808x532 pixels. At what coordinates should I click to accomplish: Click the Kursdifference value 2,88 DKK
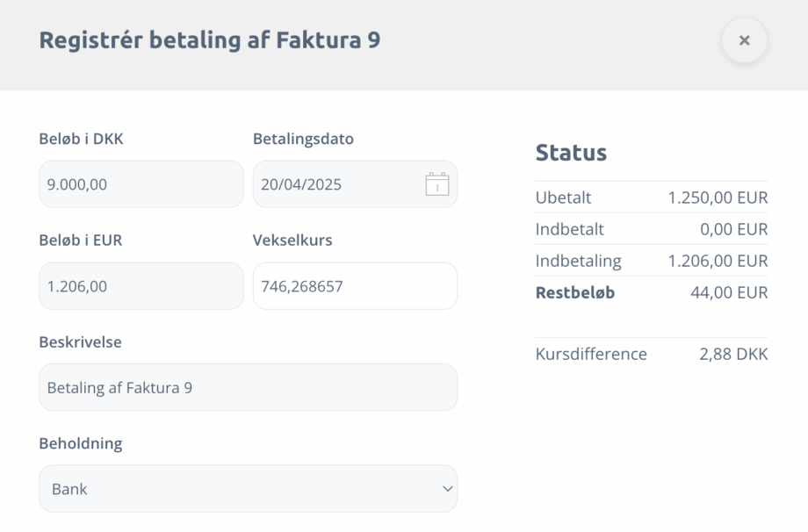click(733, 354)
